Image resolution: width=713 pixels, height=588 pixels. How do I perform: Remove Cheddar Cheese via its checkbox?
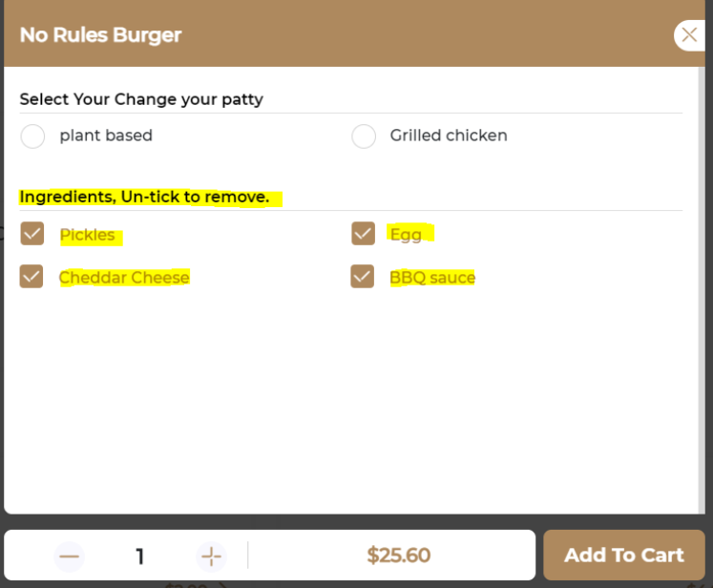32,277
